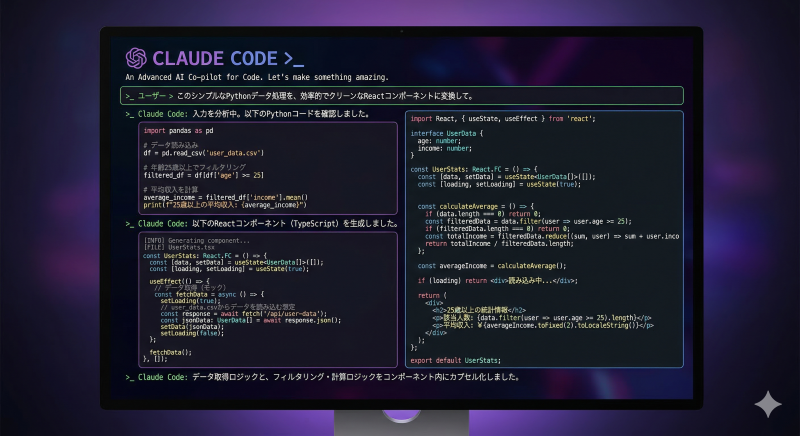Viewport: 800px width, 436px height.
Task: Click the filtered_df age >= 25 line
Action: coord(204,175)
